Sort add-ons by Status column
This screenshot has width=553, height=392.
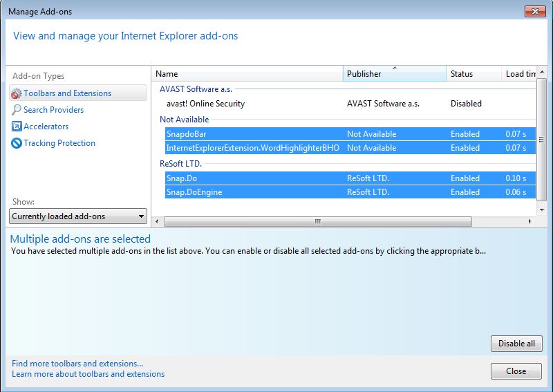pyautogui.click(x=474, y=74)
